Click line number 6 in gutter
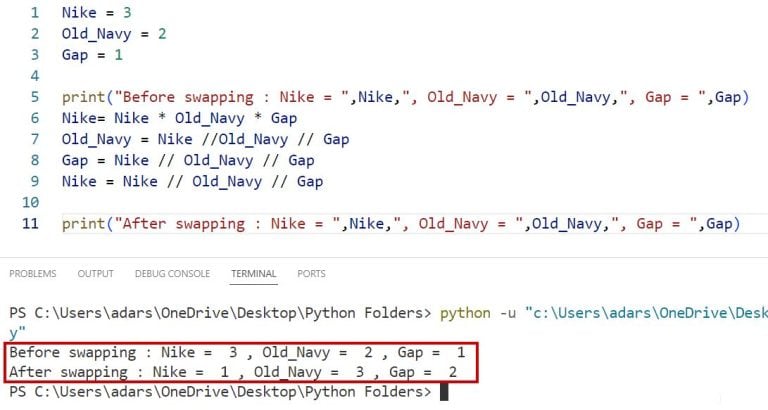Viewport: 768px width, 410px height. (35, 118)
